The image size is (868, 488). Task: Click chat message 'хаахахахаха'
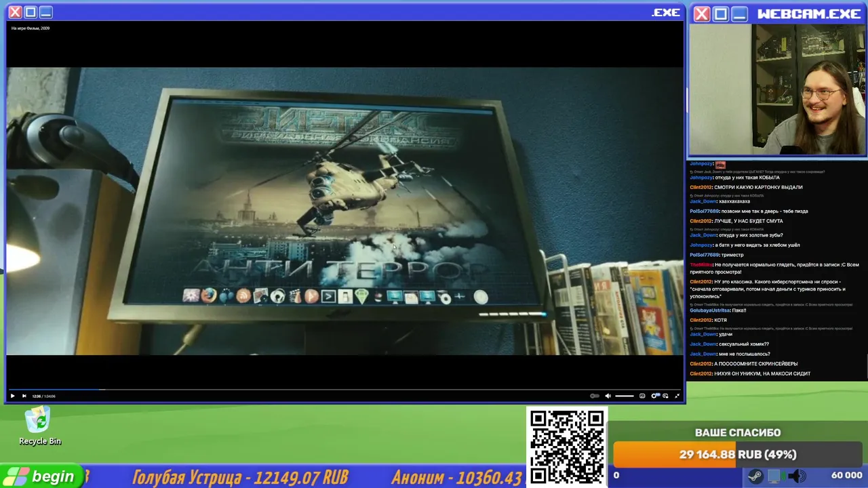[x=734, y=201]
